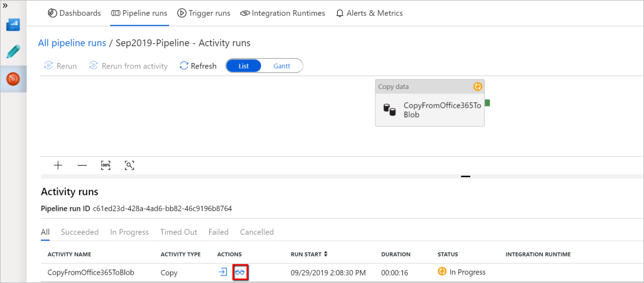The image size is (644, 283).
Task: Select the Monitor gauge icon in sidebar
Action: [13, 78]
